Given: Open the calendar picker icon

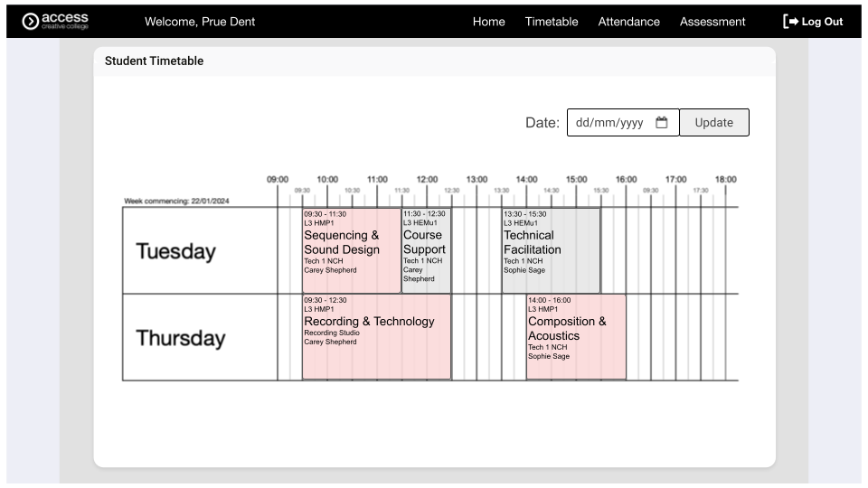Looking at the screenshot, I should click(x=661, y=123).
